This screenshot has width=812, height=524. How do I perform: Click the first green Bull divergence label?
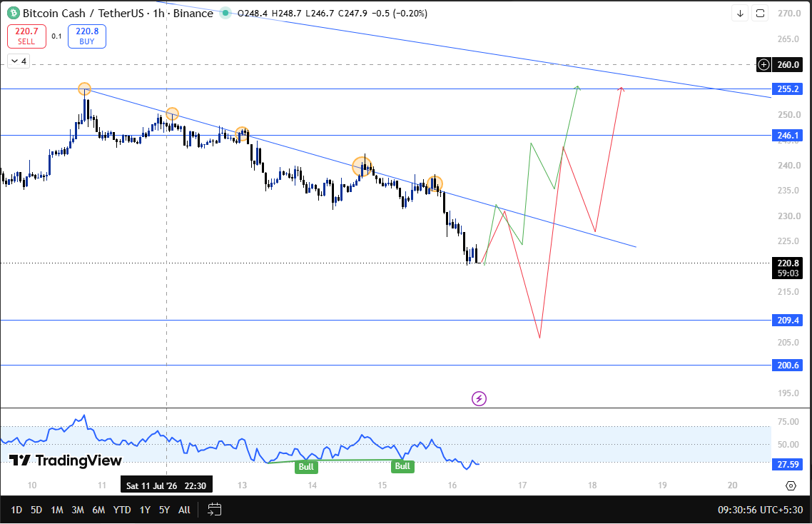pyautogui.click(x=306, y=466)
